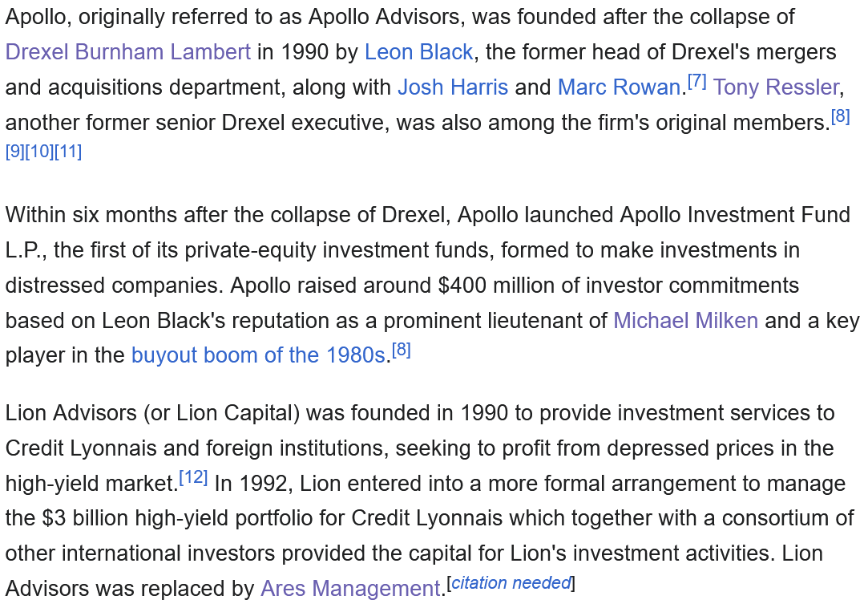Screen dimensions: 868x608
Task: Open the Josh Harris article link
Action: [x=453, y=87]
